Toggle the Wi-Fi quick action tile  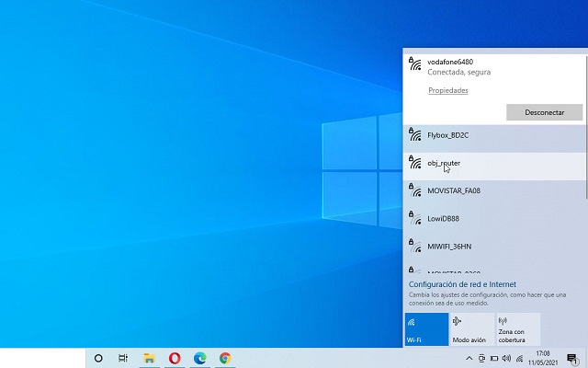pos(426,329)
